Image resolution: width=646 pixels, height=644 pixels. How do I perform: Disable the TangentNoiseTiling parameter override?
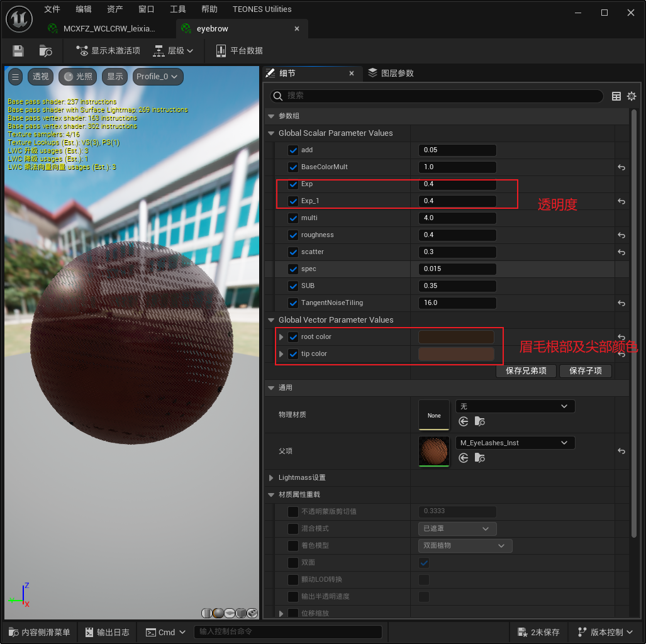292,303
